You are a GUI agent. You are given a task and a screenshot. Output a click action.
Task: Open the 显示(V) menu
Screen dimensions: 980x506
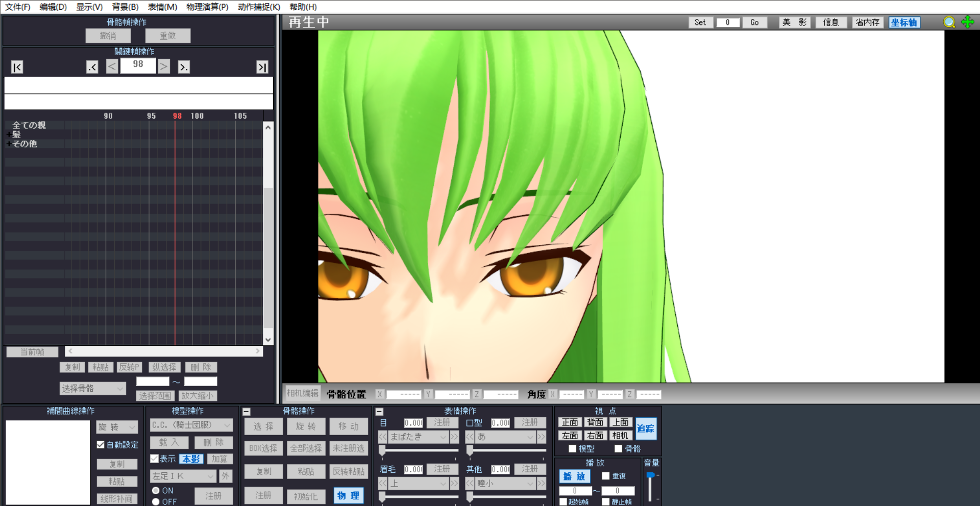89,7
